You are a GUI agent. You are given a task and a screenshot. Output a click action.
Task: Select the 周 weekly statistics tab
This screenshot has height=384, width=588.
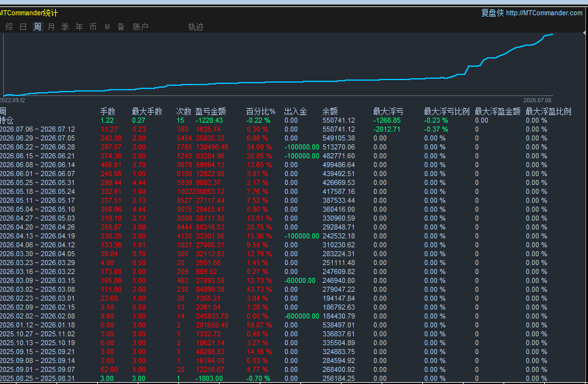37,27
